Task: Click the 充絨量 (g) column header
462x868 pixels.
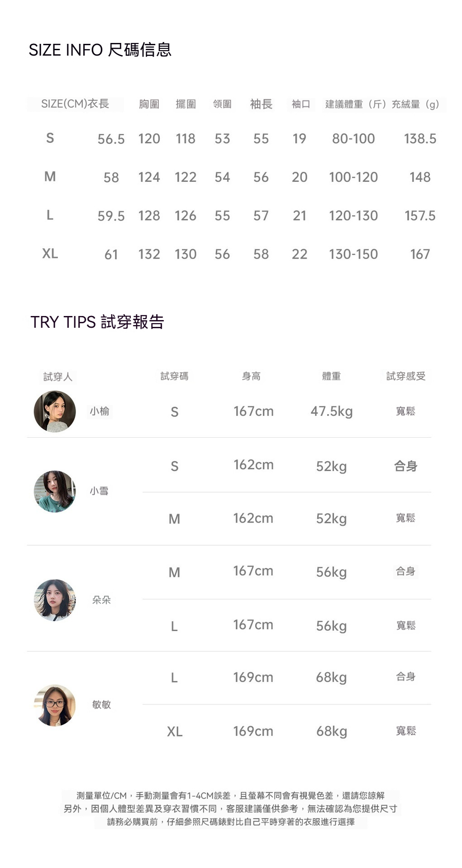Action: [x=415, y=104]
